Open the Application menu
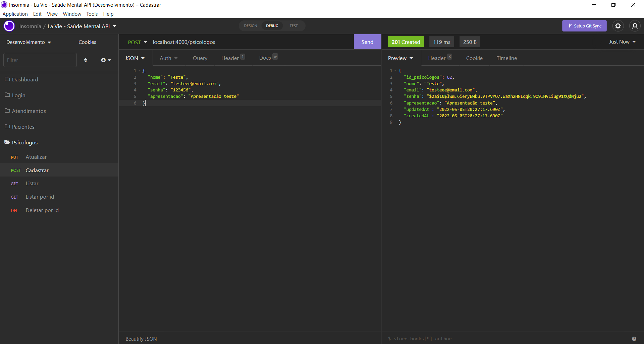Image resolution: width=644 pixels, height=344 pixels. (x=15, y=14)
